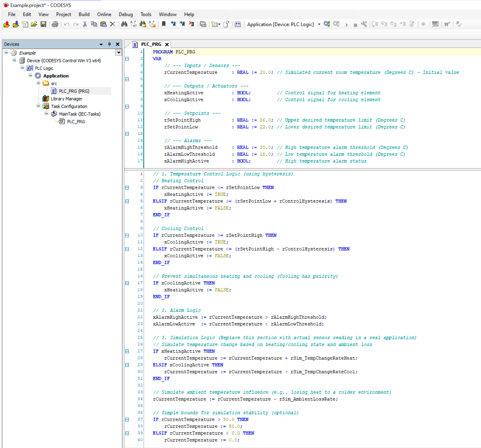Click the Save project toolbar icon

43,24
